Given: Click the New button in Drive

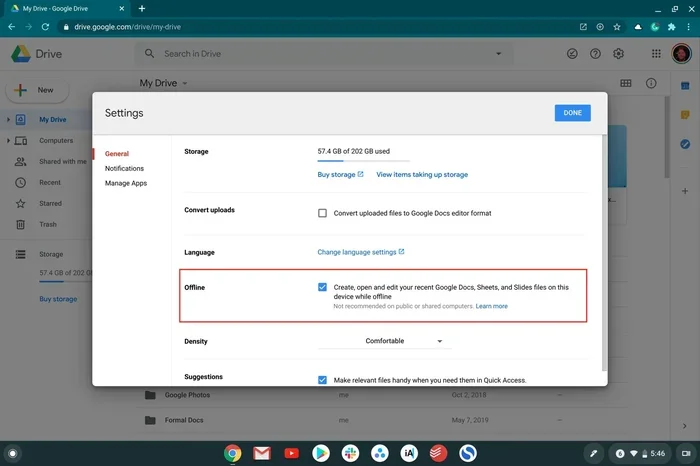Looking at the screenshot, I should click(38, 90).
